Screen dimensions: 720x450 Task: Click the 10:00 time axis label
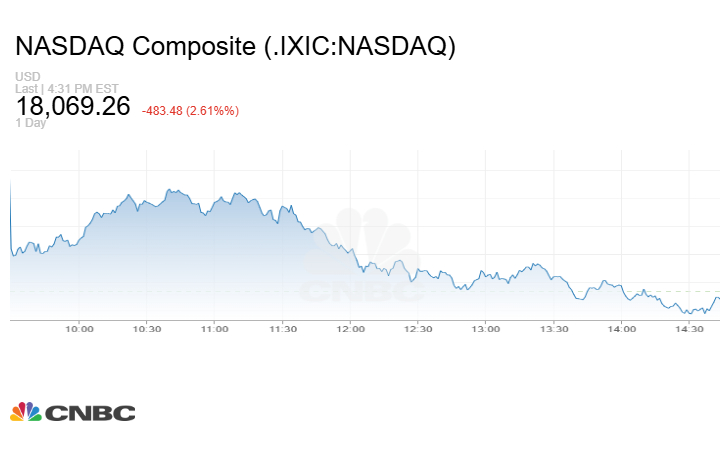point(79,329)
